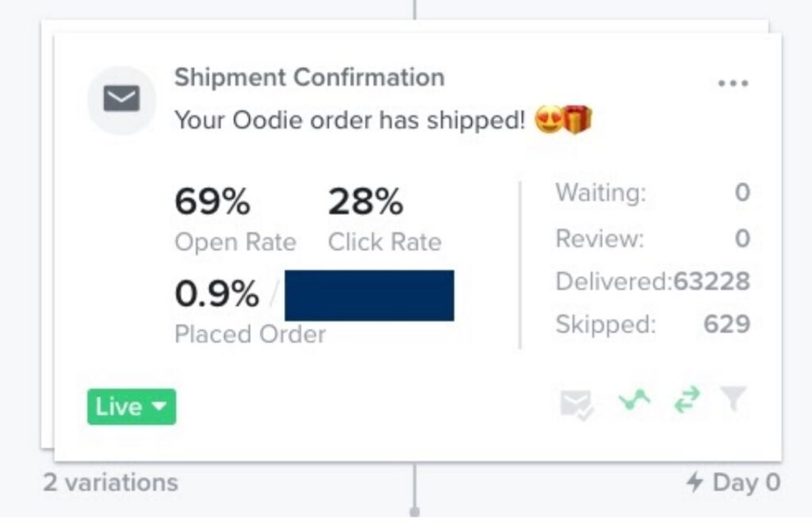Click the gift box emoji in subject
The height and width of the screenshot is (530, 812).
click(x=577, y=119)
